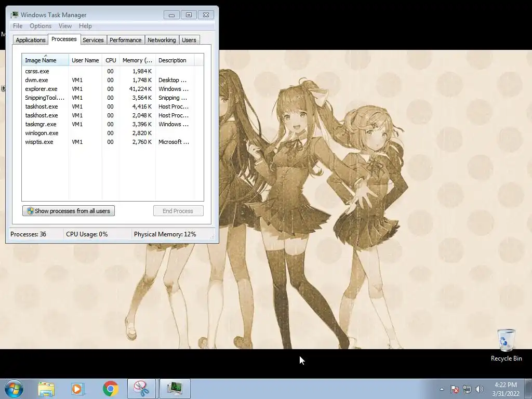Image resolution: width=532 pixels, height=399 pixels.
Task: Go to the Networking tab
Action: point(162,39)
